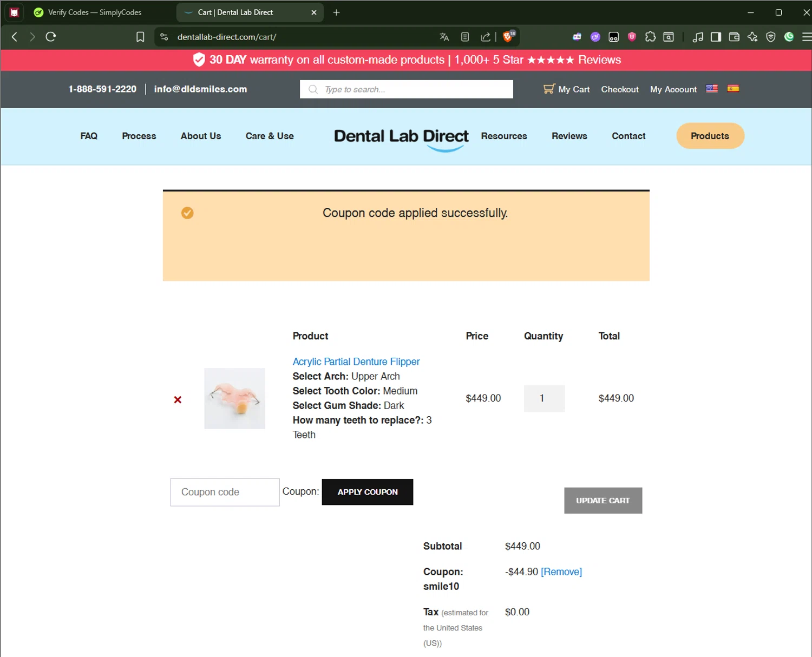Email info@dldsmiles.com link
Screen dimensions: 812x657
tap(201, 89)
